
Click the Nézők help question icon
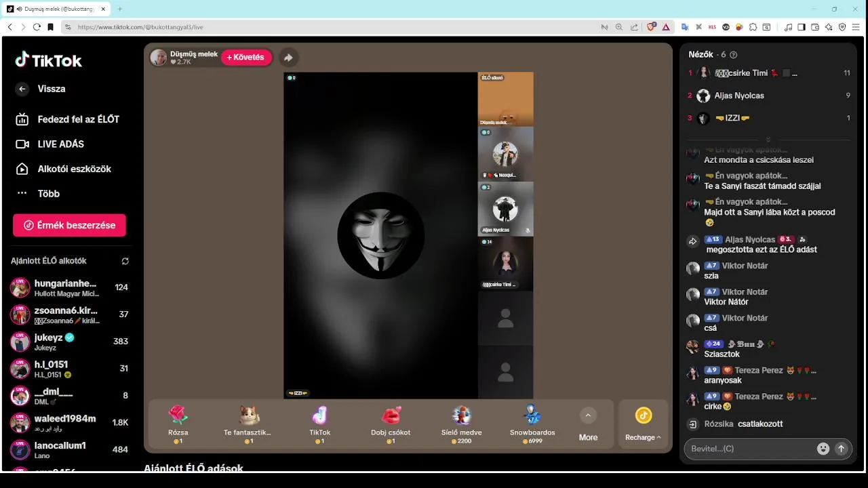tap(733, 55)
